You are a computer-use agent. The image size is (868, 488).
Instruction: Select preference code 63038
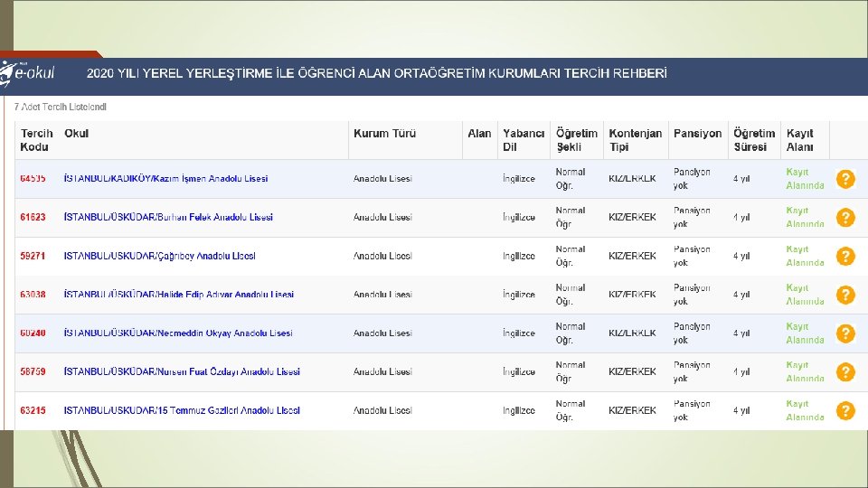[x=33, y=295]
